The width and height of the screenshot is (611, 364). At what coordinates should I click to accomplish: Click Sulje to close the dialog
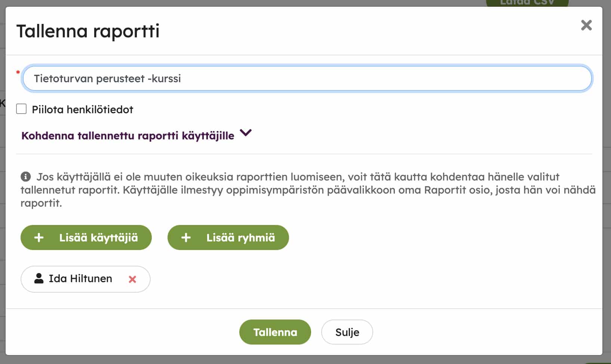347,332
